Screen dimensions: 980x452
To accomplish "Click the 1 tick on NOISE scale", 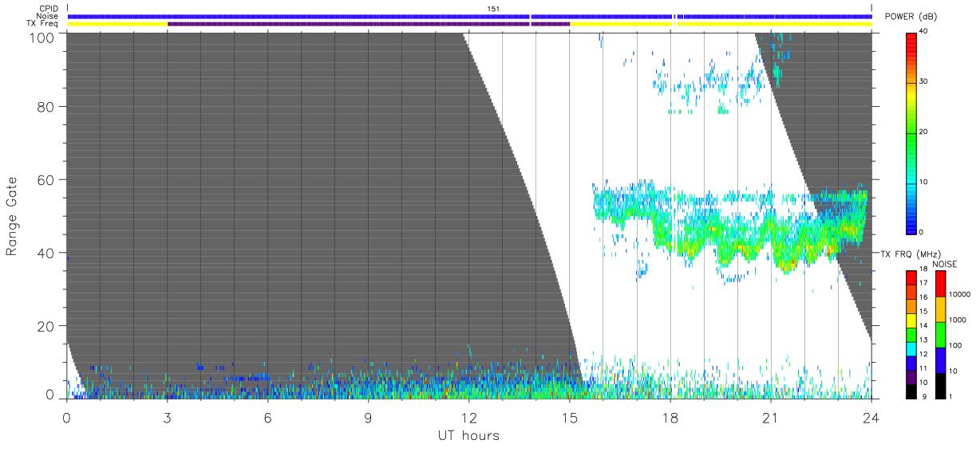I will click(x=951, y=396).
